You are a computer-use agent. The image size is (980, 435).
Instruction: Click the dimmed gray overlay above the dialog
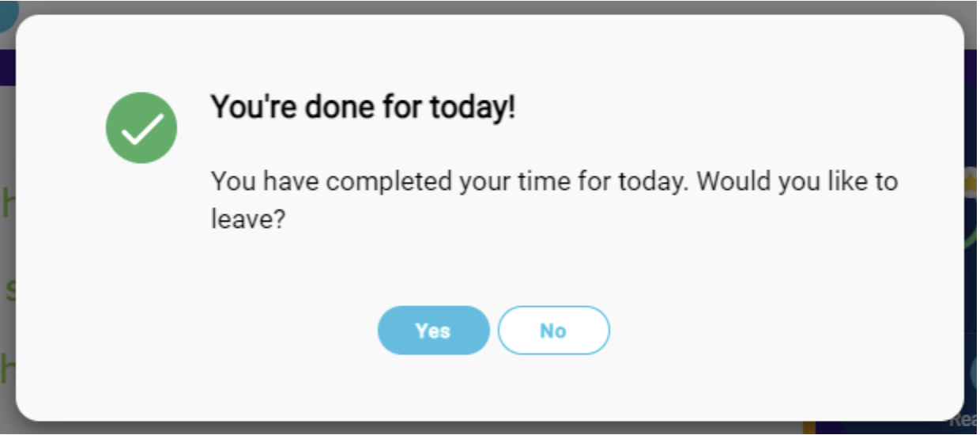click(x=490, y=6)
